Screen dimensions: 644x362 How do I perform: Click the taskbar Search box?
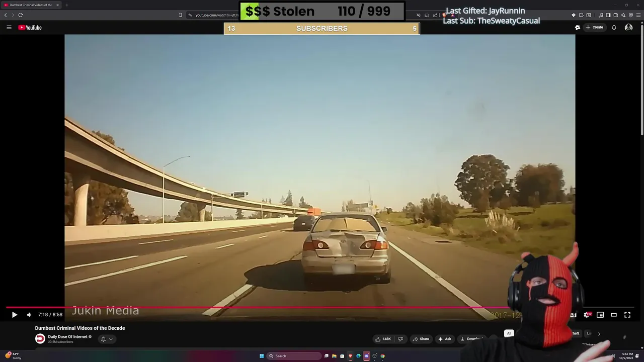coord(294,356)
